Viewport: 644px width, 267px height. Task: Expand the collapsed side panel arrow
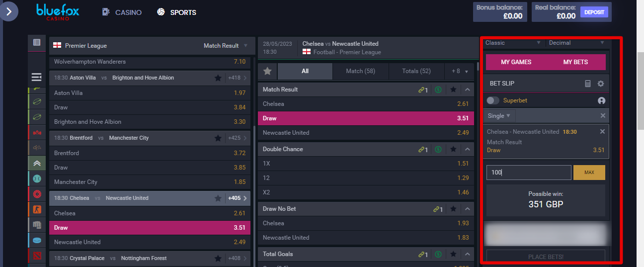(x=8, y=11)
